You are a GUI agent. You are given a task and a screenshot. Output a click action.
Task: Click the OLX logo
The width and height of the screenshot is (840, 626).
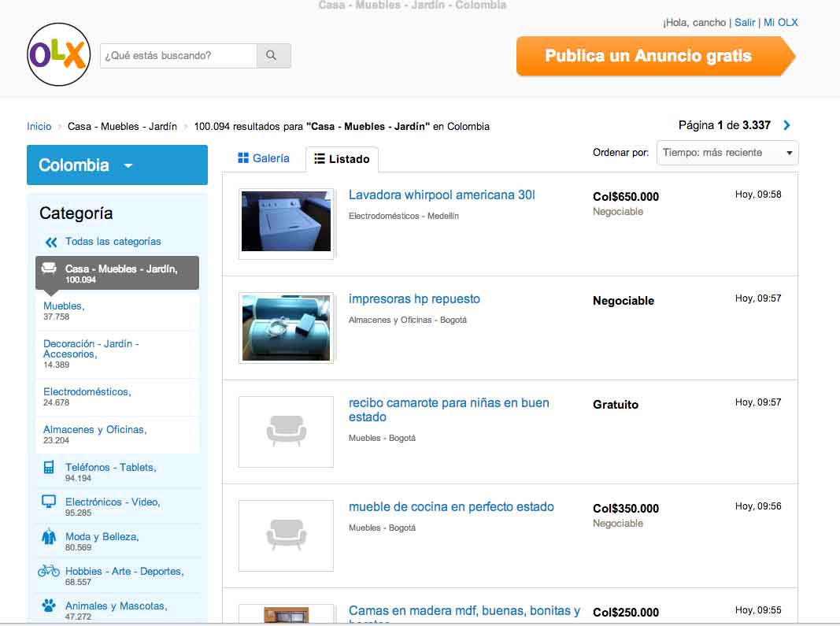[58, 54]
